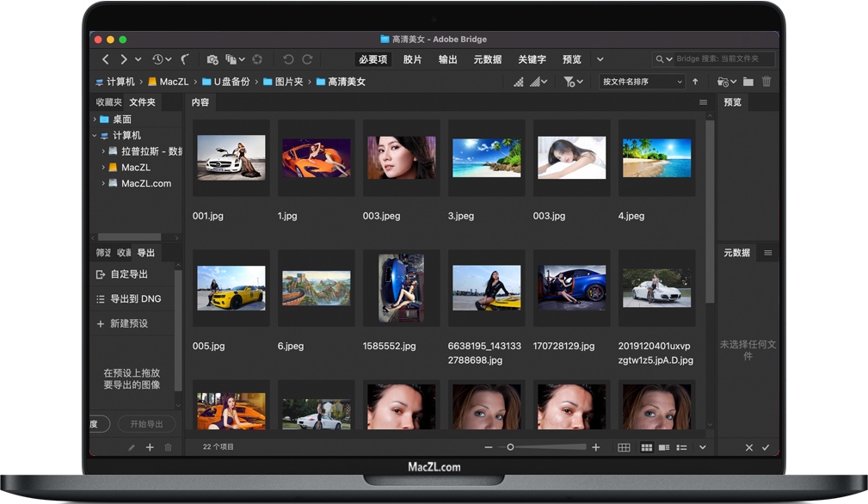Toggle the reject X icon at bottom right

749,447
